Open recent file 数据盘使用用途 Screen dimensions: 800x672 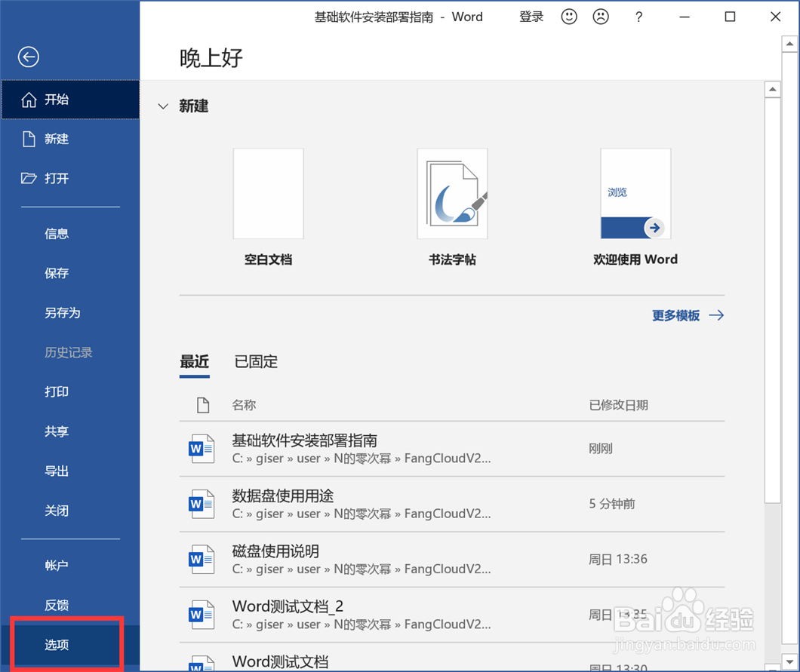click(x=452, y=504)
